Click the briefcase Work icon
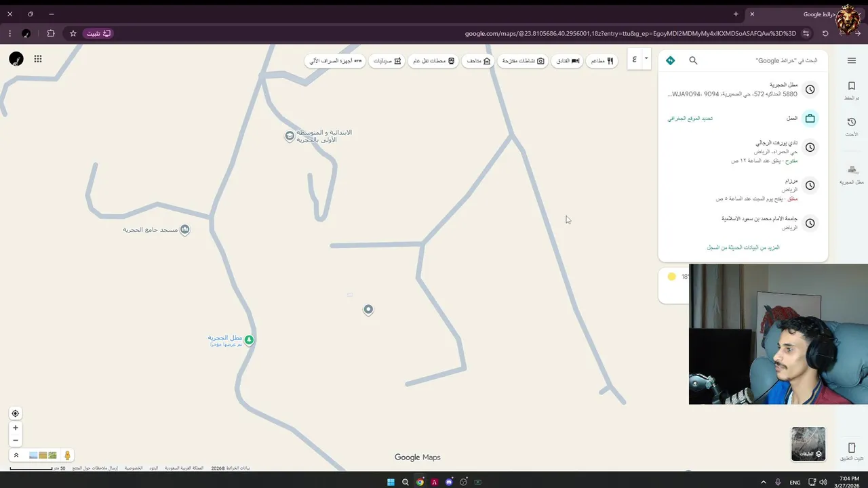Screen dimensions: 868x488 click(x=810, y=118)
